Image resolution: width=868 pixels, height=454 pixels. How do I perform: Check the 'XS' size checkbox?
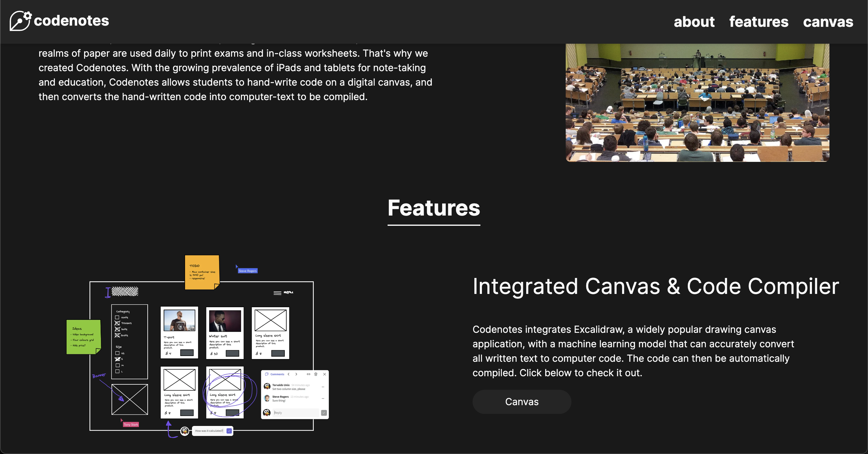(117, 353)
